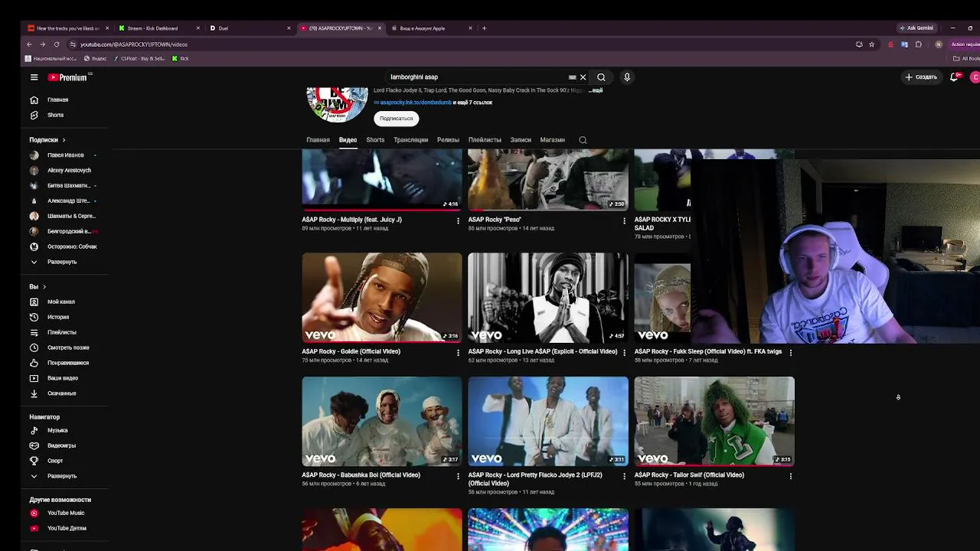The image size is (980, 551).
Task: Open the asaprocky.lnk.to/dontbedumb link
Action: tap(416, 103)
